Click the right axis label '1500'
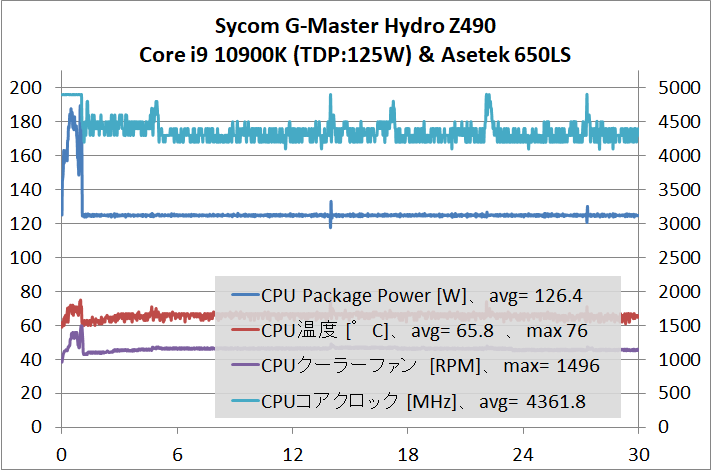The height and width of the screenshot is (470, 711). pos(679,325)
